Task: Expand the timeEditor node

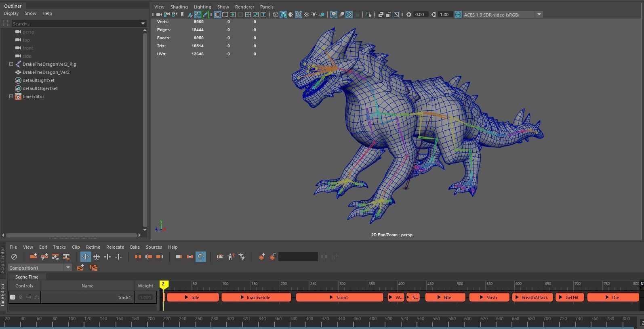Action: (11, 96)
